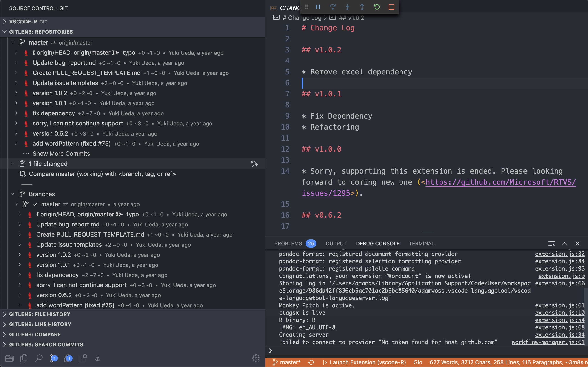Stop debugging using the red square icon
The width and height of the screenshot is (588, 367).
391,7
